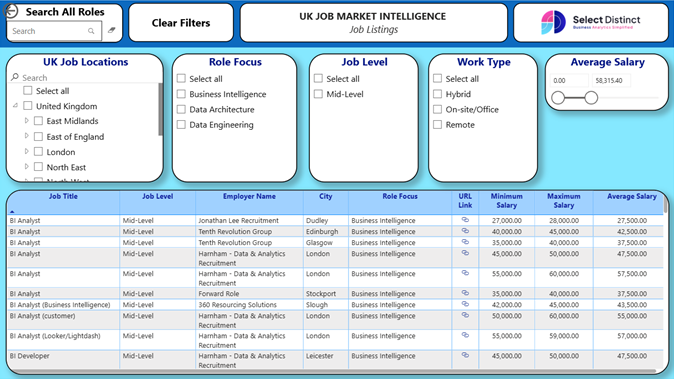Open URL link for Jonathan Lee Recruitment
The image size is (674, 379).
465,220
